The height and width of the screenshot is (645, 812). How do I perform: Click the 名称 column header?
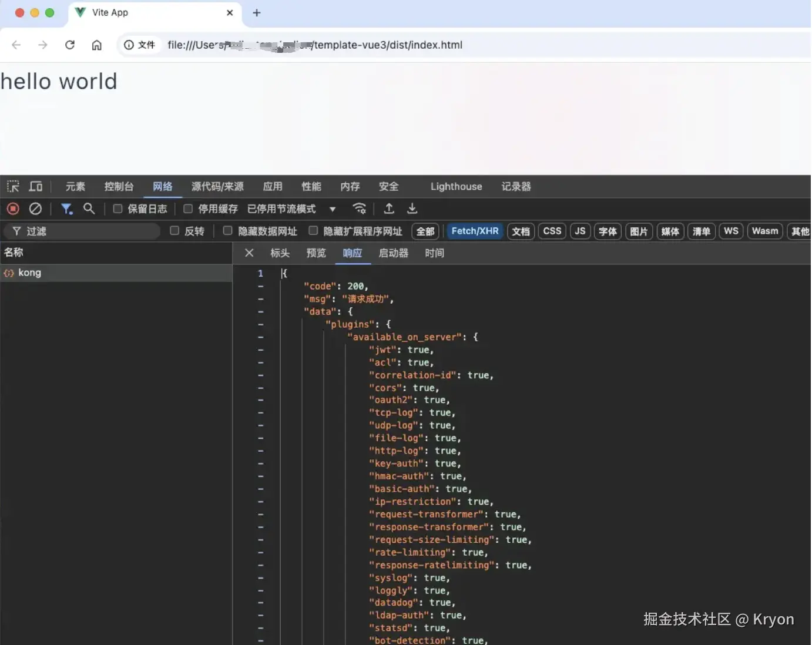116,253
